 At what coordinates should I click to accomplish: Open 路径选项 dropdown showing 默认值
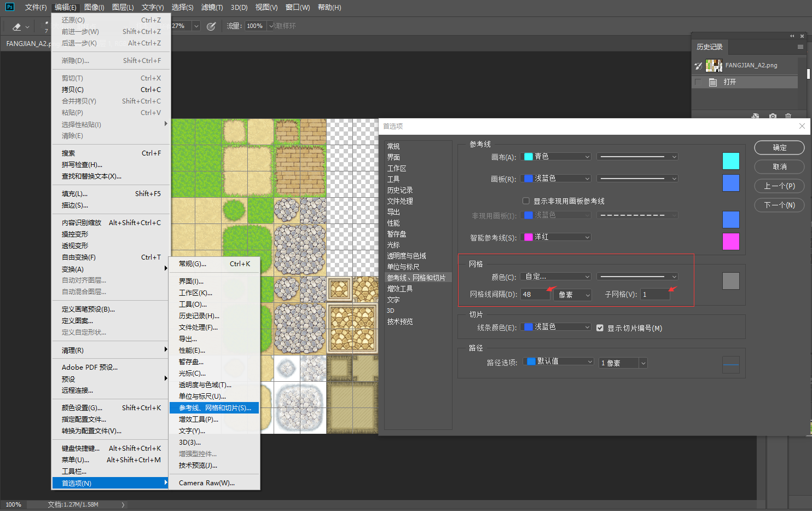pos(559,361)
